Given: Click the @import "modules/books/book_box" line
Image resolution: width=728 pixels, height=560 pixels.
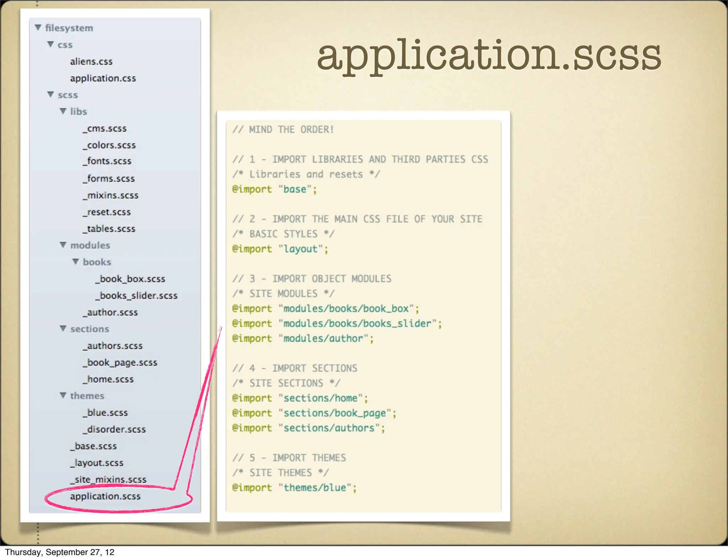Looking at the screenshot, I should click(326, 308).
